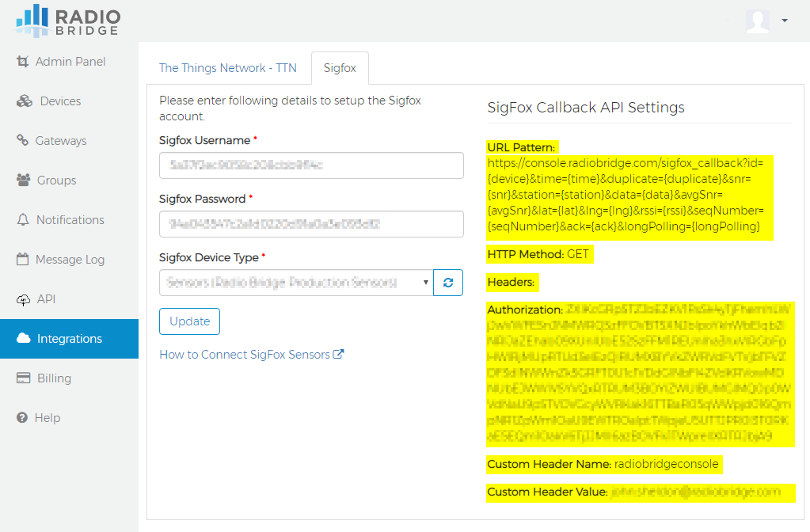810x532 pixels.
Task: Open the API menu item
Action: (x=69, y=299)
